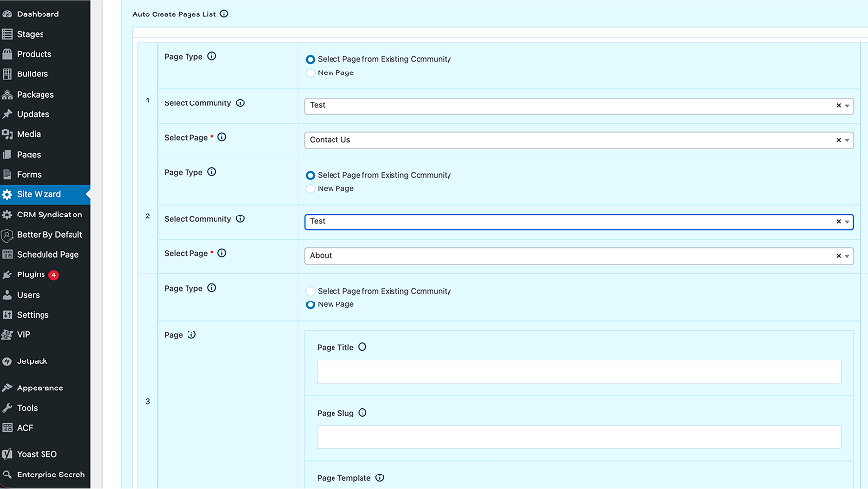Screen dimensions: 868x489
Task: Click into the Page Title input field
Action: (x=579, y=372)
